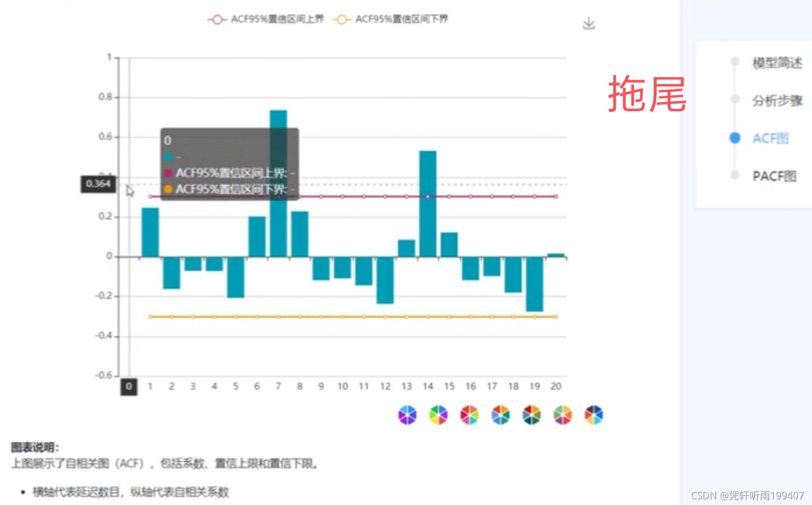Click x-axis label 20
This screenshot has height=505, width=812.
click(x=556, y=386)
